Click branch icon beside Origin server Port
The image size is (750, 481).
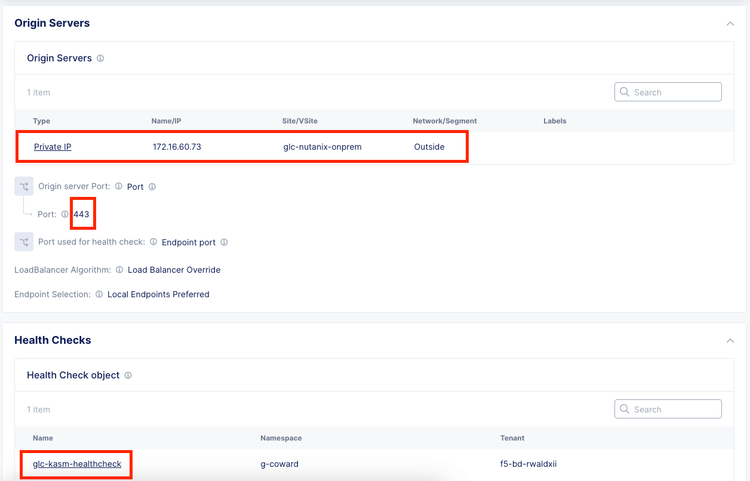coord(23,187)
